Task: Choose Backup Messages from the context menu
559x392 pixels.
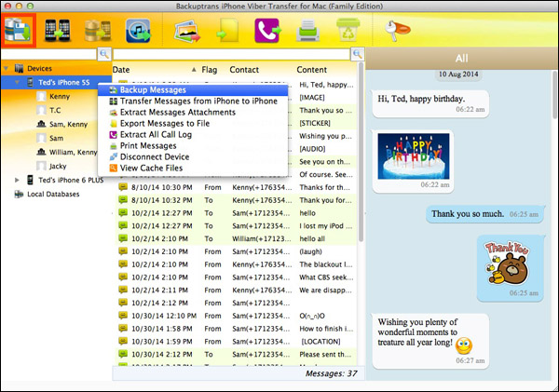Action: [193, 89]
